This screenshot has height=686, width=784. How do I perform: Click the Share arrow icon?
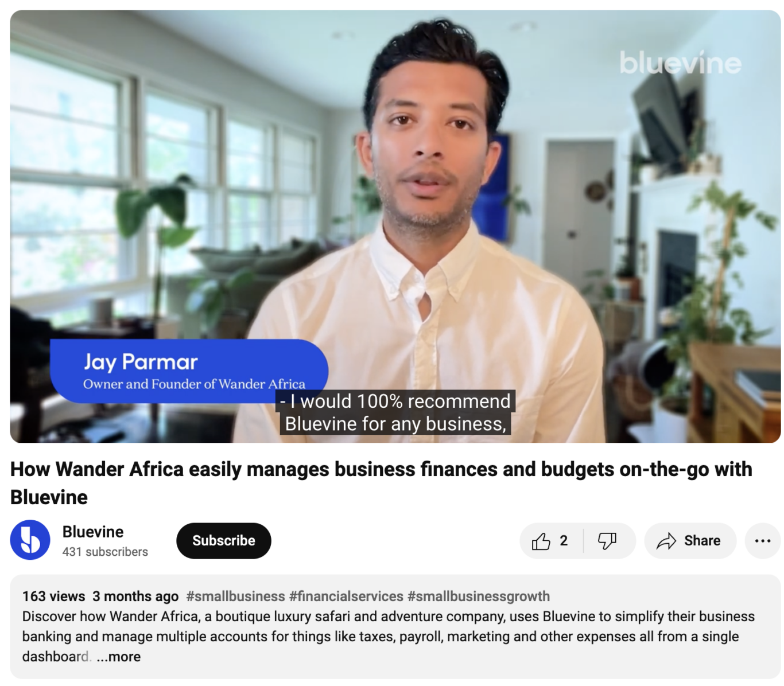(666, 541)
